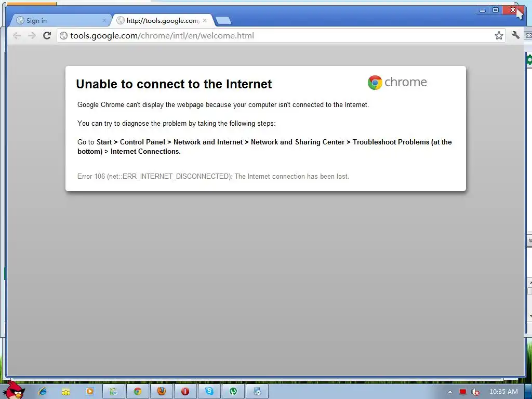532x399 pixels.
Task: Close the Chrome window
Action: tap(513, 10)
